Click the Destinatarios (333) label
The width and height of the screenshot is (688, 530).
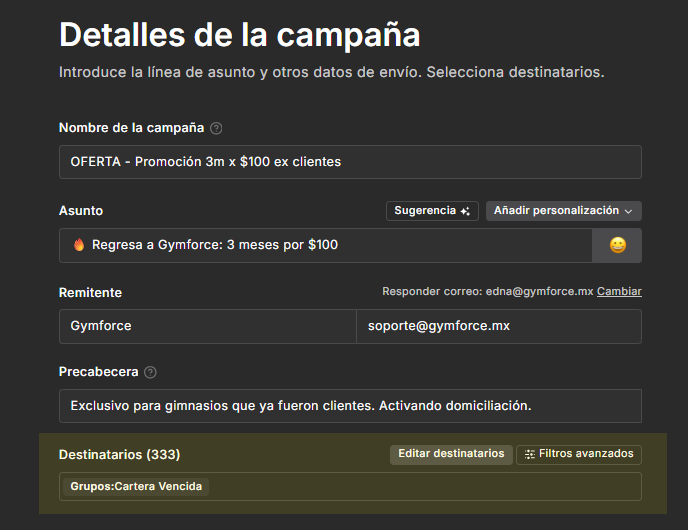coord(119,454)
